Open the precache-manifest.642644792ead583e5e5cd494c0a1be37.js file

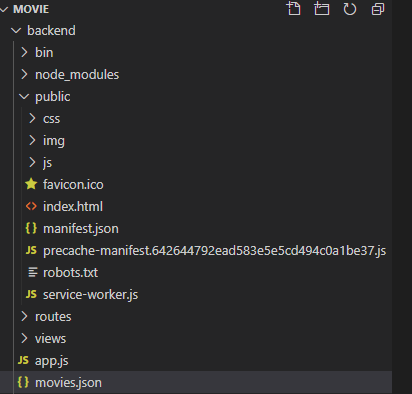pos(215,251)
